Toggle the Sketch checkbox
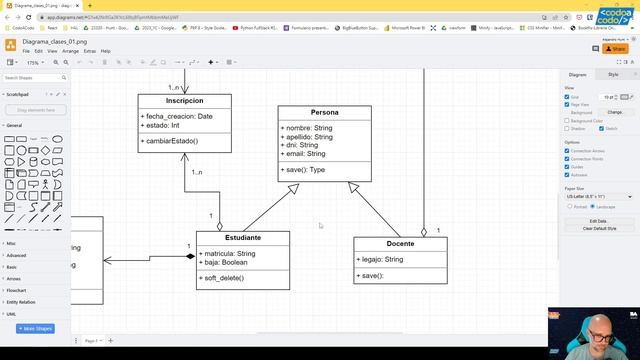Image resolution: width=640 pixels, height=360 pixels. pyautogui.click(x=601, y=129)
